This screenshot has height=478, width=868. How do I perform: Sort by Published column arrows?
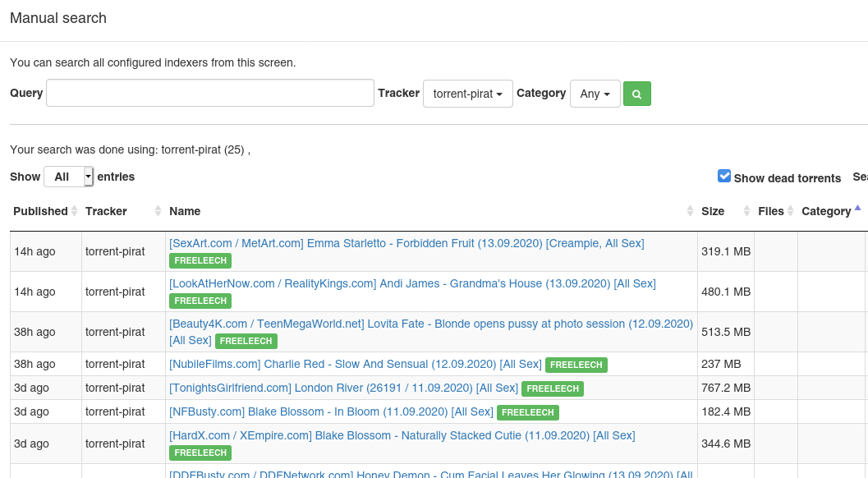(x=74, y=211)
